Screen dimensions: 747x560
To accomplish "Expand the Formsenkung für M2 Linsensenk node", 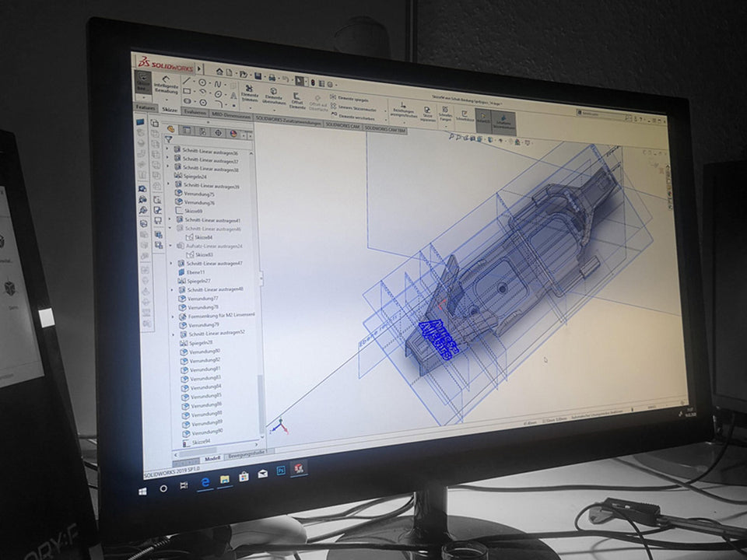I will (x=173, y=316).
